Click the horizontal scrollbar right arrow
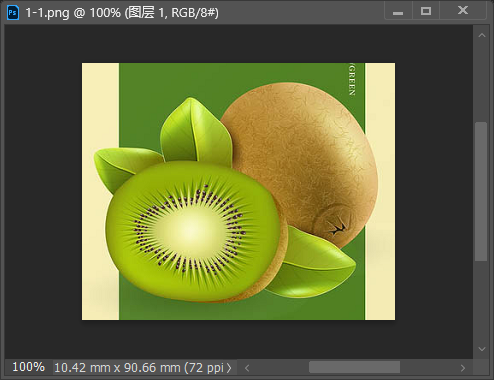494x380 pixels. pos(463,368)
